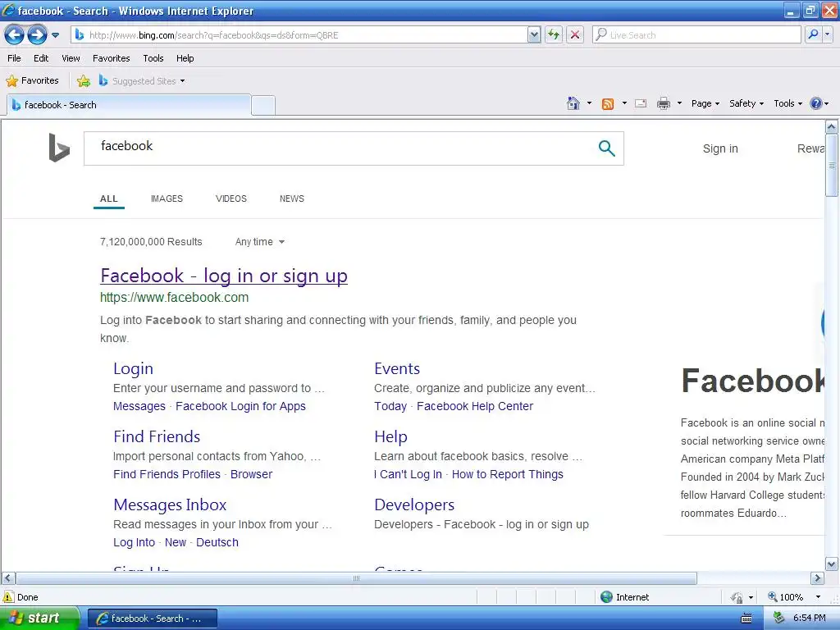Open the Facebook - log in or sign up result

click(224, 276)
